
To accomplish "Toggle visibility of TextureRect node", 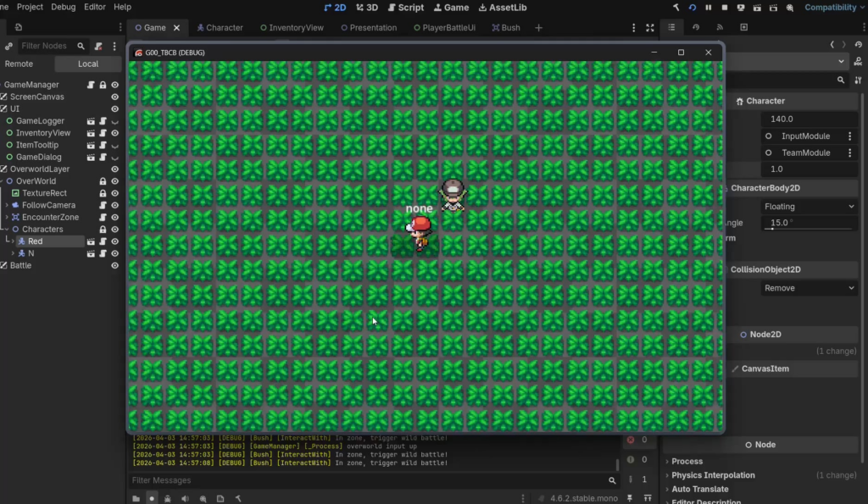I will coord(114,193).
